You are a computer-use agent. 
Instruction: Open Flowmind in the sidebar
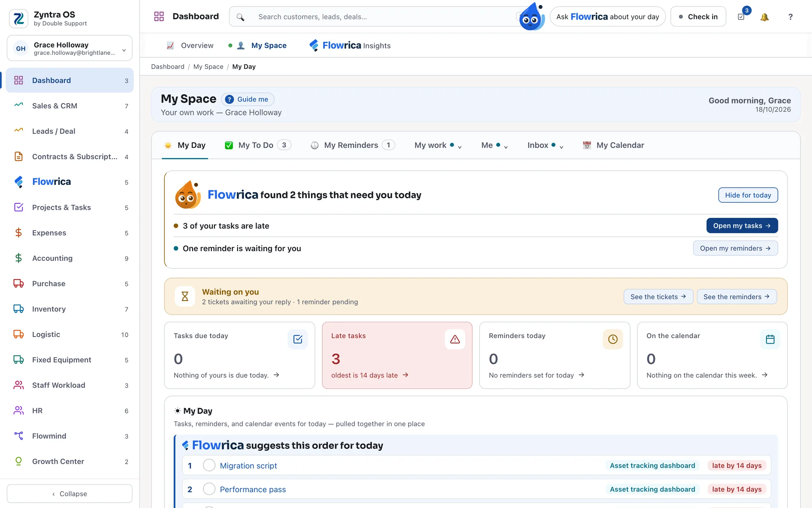69,436
